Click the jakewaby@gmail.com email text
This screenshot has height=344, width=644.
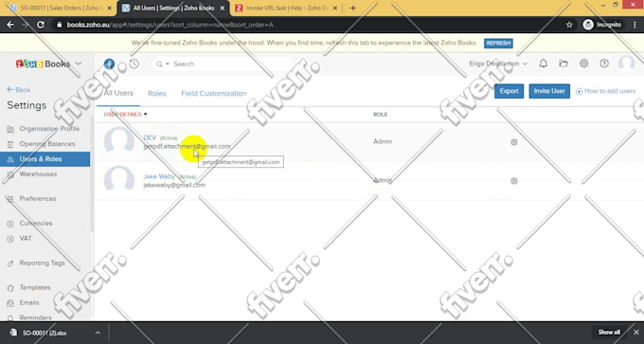pyautogui.click(x=174, y=185)
